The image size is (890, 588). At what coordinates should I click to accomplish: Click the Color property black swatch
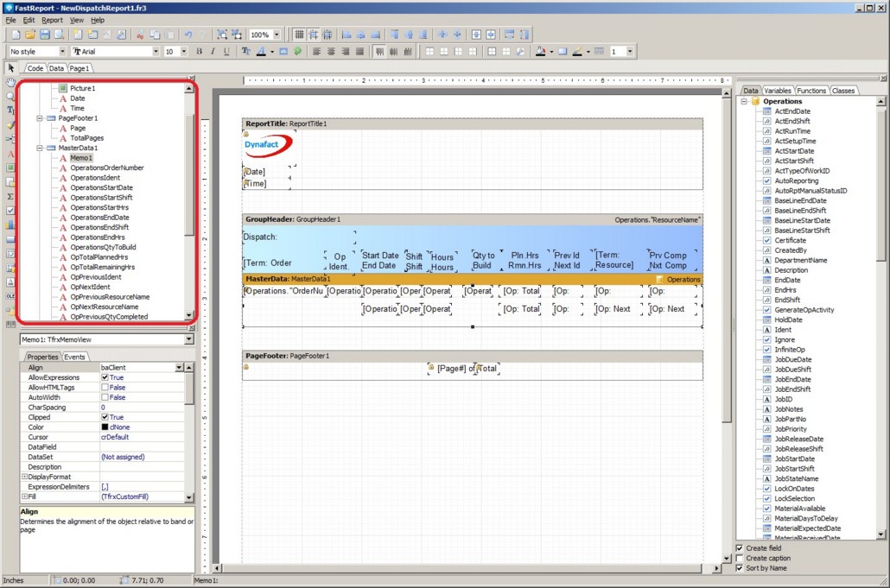pos(105,427)
